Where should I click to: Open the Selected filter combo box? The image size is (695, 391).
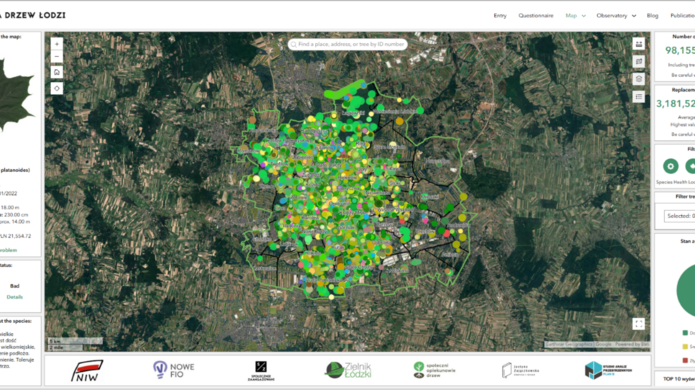679,216
